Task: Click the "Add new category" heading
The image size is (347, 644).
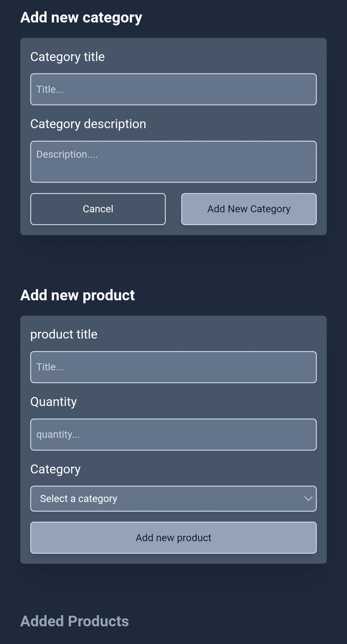Action: [81, 18]
